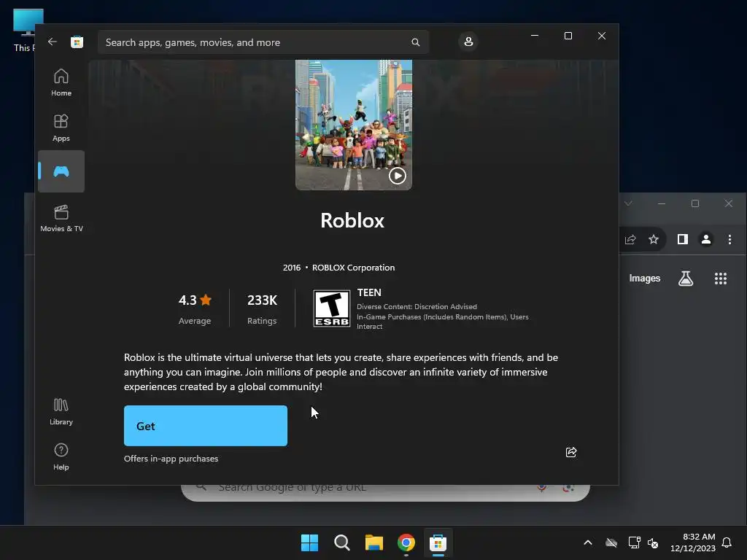Click the muted volume tray icon
The image size is (747, 560).
[x=653, y=542]
